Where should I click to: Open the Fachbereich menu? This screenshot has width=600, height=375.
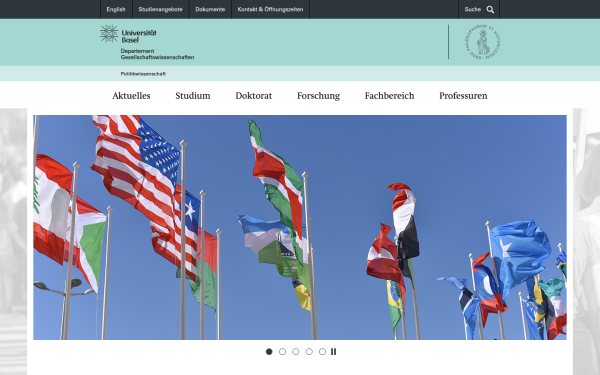coord(390,96)
